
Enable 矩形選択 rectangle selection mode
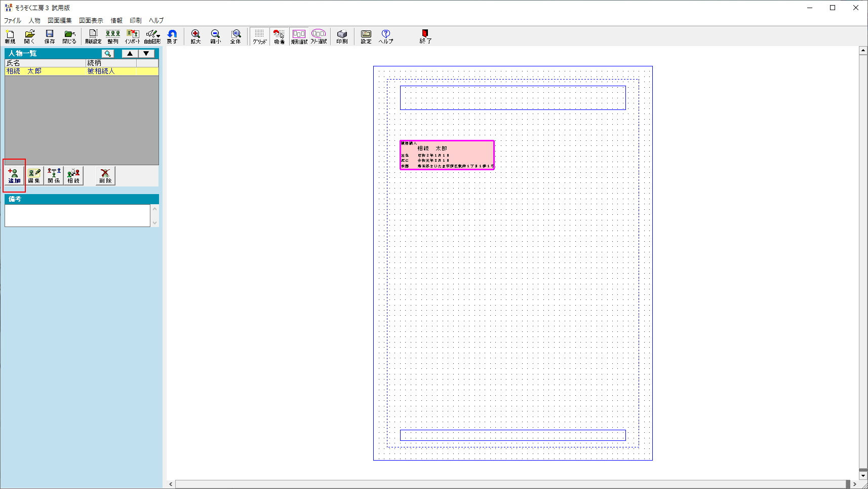(x=299, y=36)
